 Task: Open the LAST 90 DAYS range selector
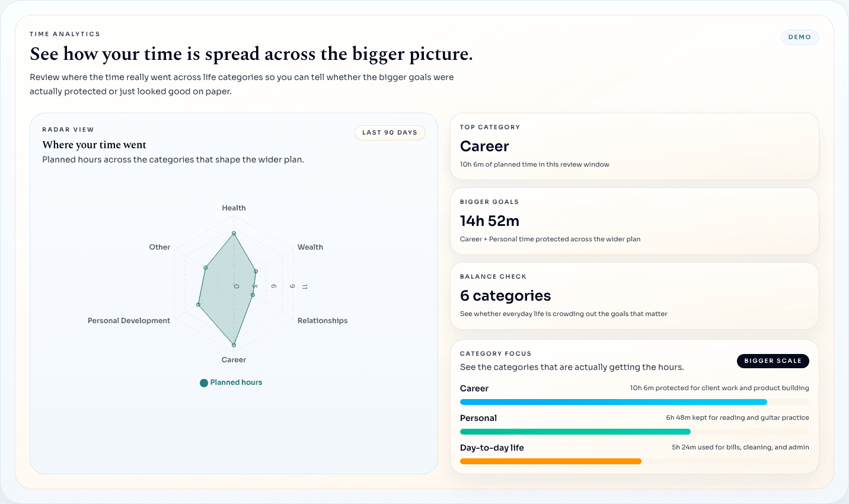(x=390, y=132)
